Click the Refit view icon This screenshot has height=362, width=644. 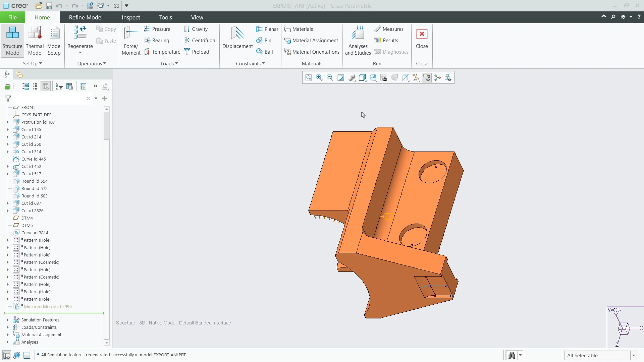(309, 78)
